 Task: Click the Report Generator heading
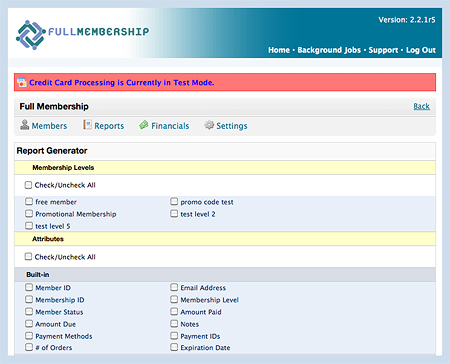(x=52, y=151)
